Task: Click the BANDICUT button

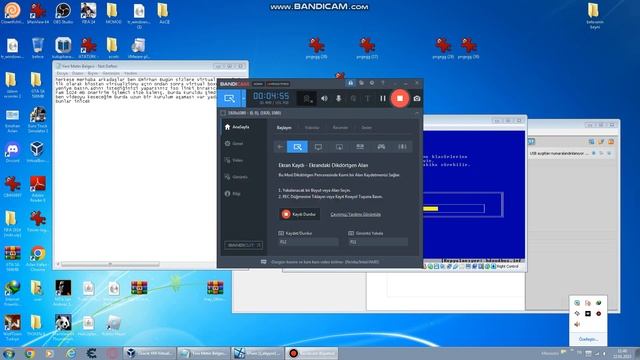Action: pos(243,245)
